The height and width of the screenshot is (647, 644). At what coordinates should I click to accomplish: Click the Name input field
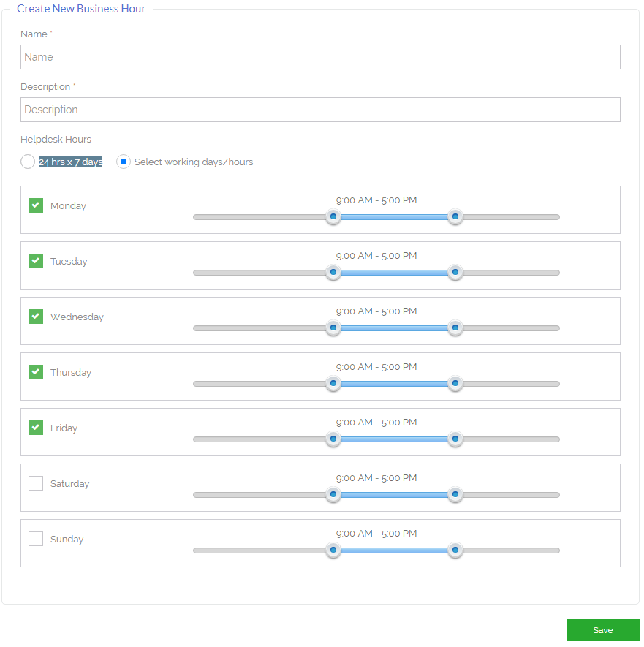point(321,57)
